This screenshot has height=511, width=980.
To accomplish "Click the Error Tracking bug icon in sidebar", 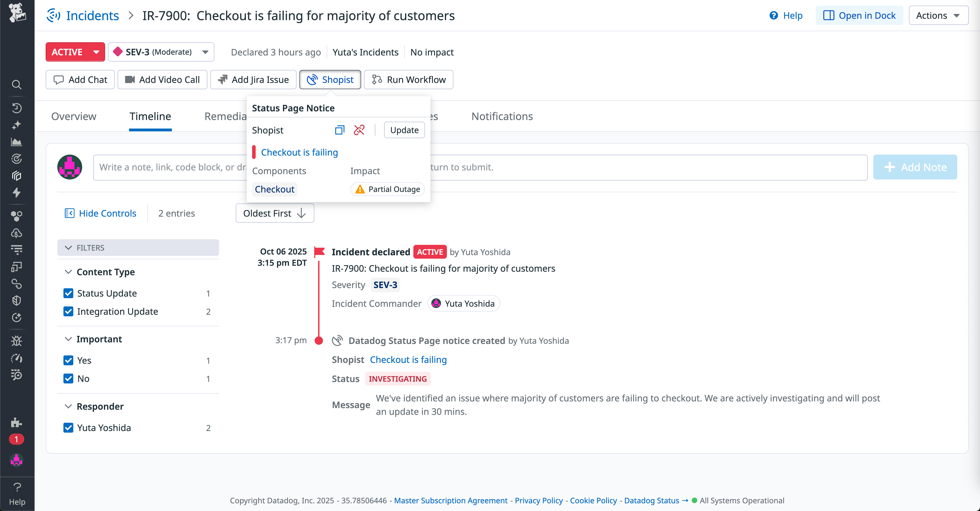I will pos(16,341).
